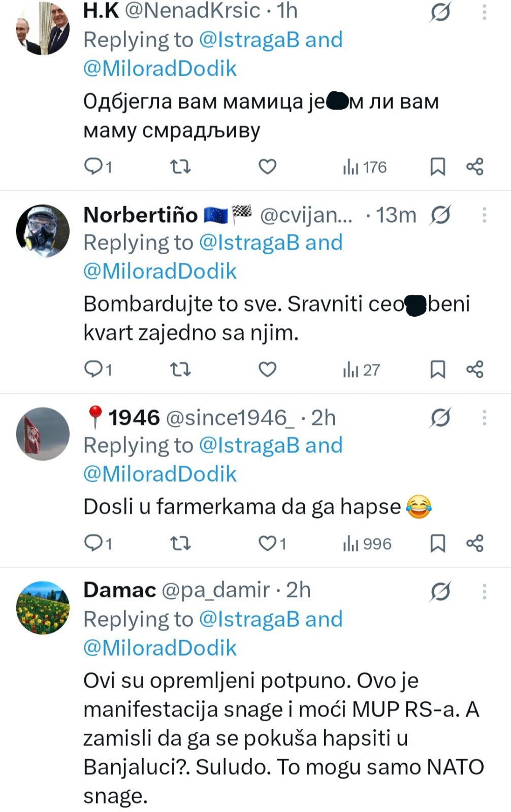Retweet Norbertiño's reply
Screen dimensions: 511x812
[x=180, y=369]
